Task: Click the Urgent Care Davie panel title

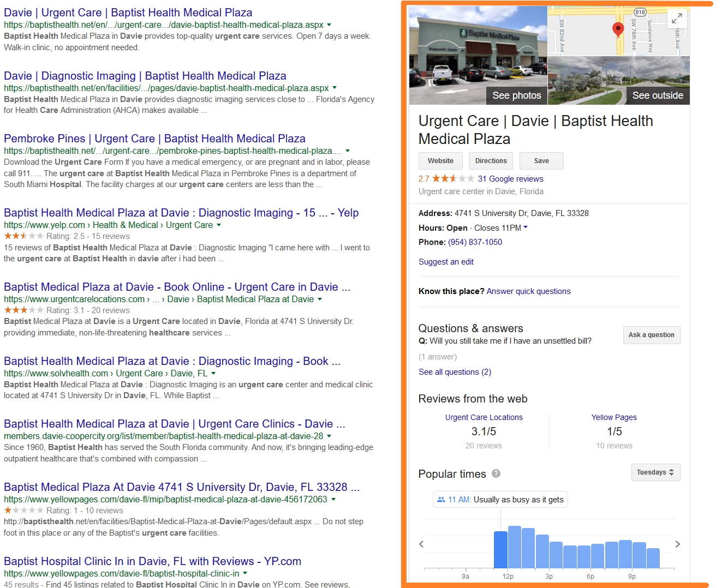Action: click(536, 130)
